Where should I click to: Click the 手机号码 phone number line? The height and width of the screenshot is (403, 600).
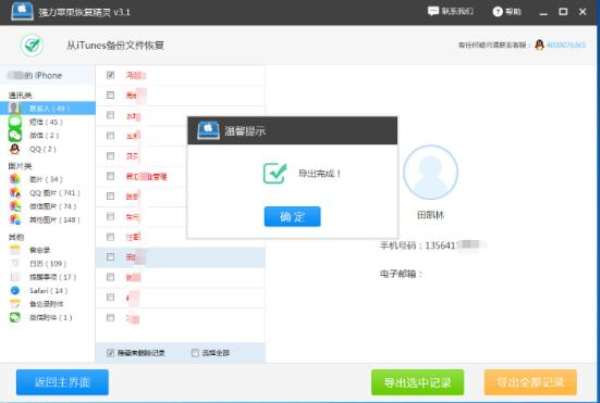click(433, 245)
